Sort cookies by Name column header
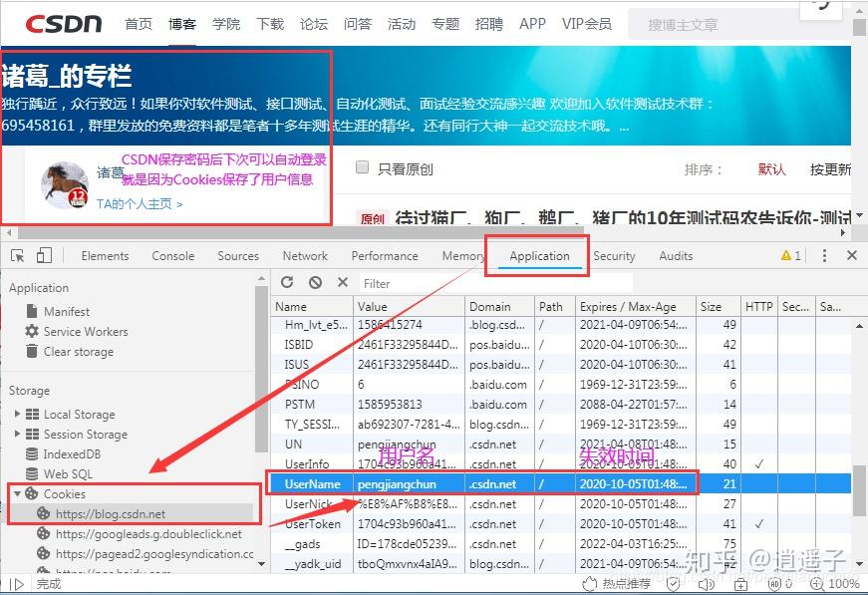 click(312, 306)
